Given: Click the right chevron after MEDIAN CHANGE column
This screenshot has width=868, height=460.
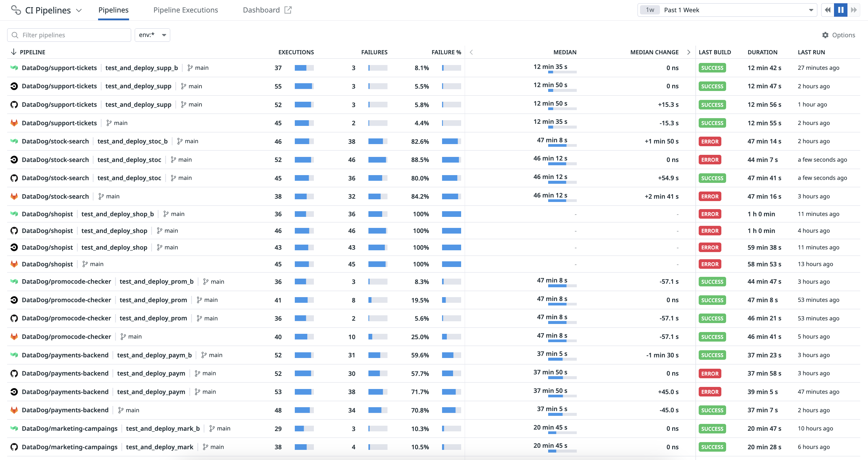Looking at the screenshot, I should (689, 52).
